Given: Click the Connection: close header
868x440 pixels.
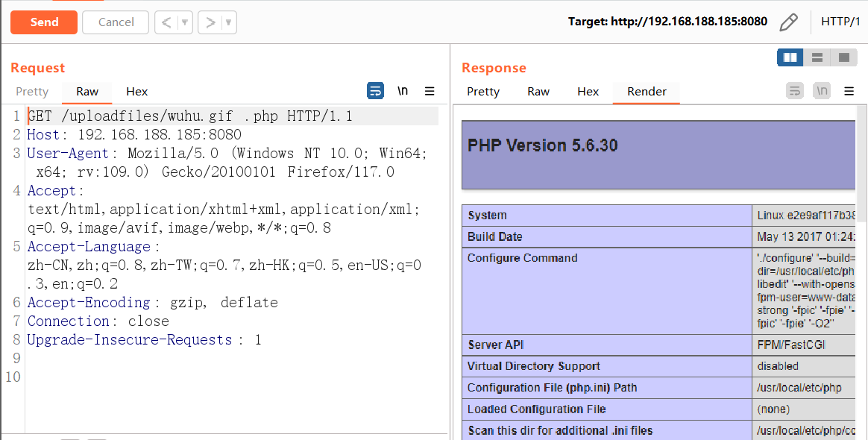Looking at the screenshot, I should tap(98, 321).
